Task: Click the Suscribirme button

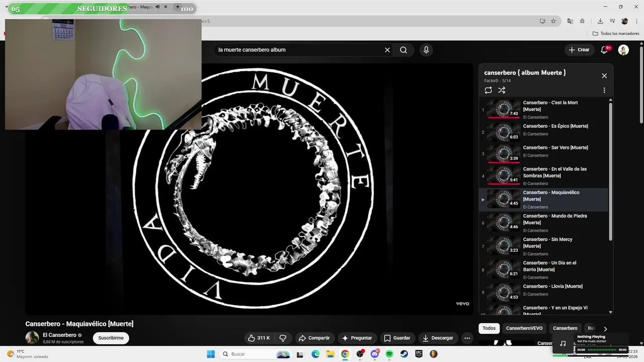Action: tap(111, 338)
